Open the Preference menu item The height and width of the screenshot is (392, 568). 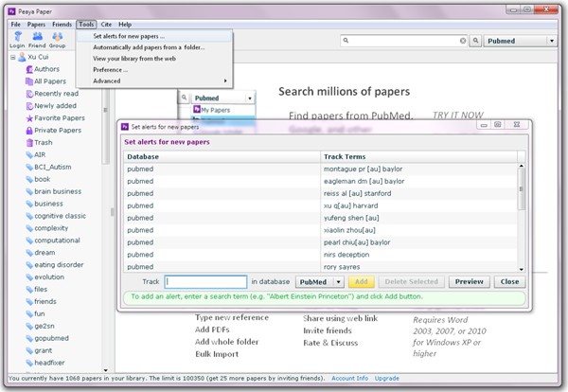tap(154, 70)
